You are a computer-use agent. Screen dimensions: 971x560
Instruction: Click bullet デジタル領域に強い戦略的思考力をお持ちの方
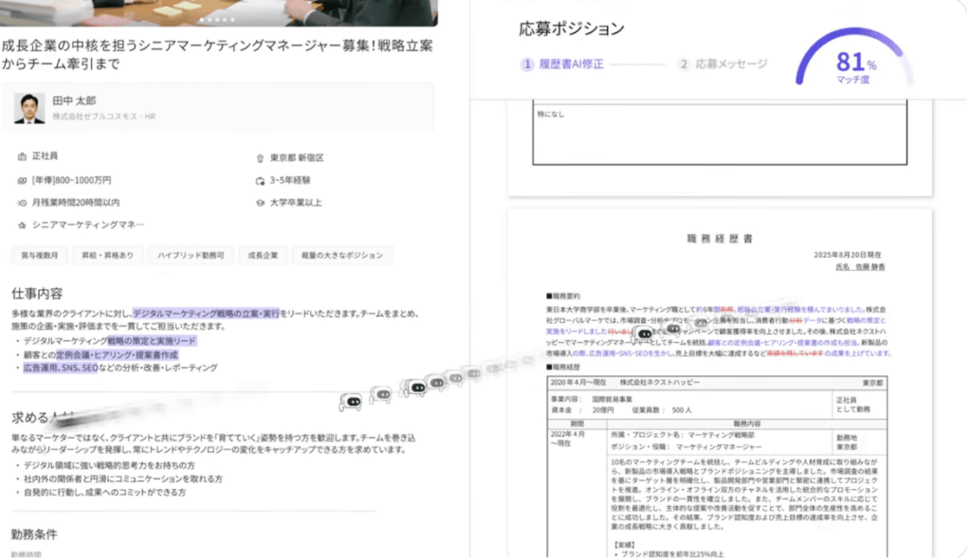tap(109, 465)
